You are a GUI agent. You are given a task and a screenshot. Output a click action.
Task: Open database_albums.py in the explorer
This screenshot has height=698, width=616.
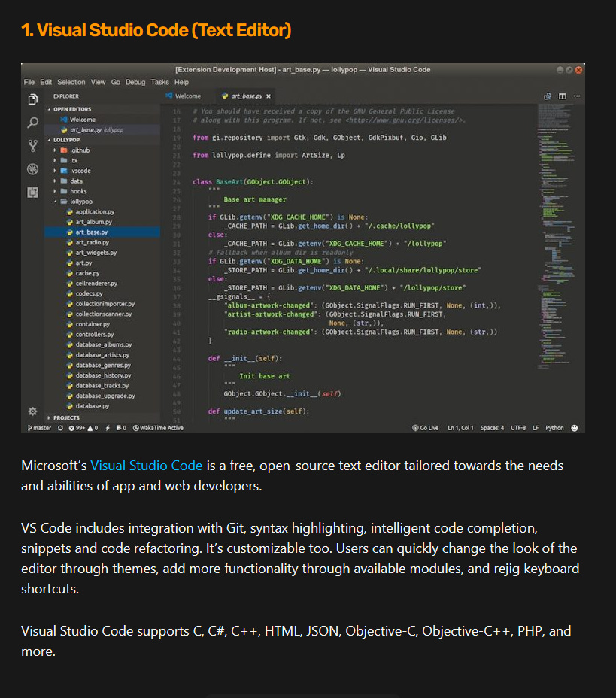pyautogui.click(x=103, y=345)
